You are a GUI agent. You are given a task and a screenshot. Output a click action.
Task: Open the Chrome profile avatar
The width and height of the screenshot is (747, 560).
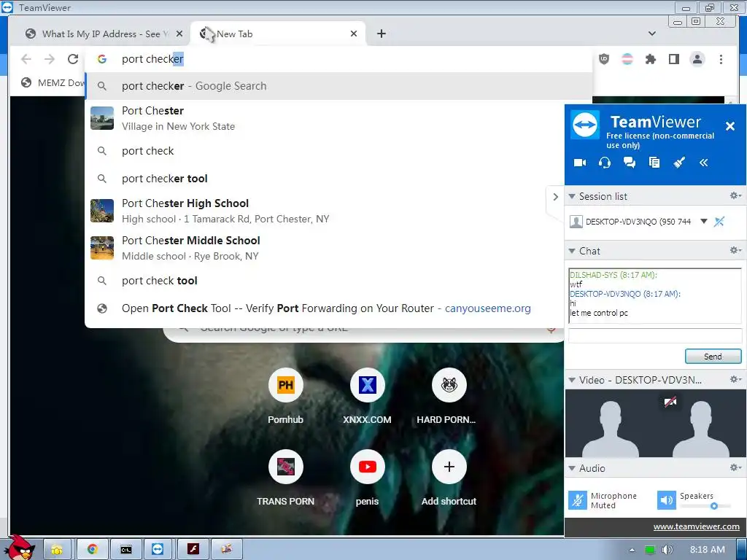click(x=697, y=59)
